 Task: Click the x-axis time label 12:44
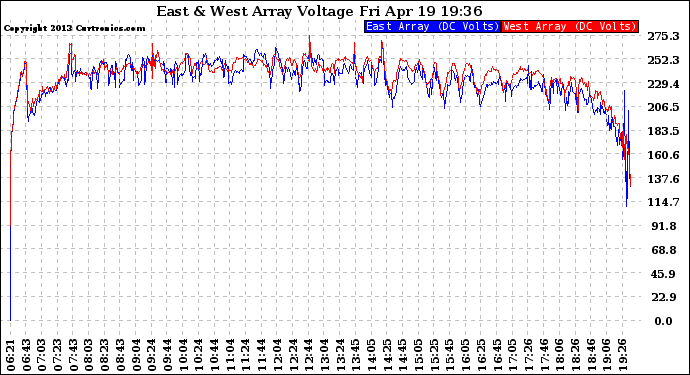point(308,355)
